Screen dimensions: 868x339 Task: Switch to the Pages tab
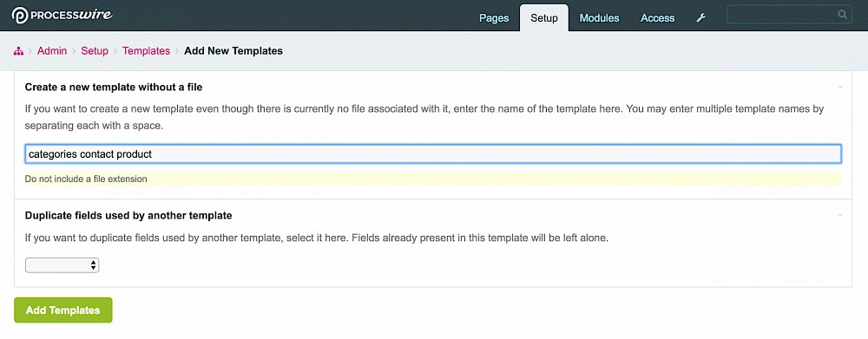click(494, 18)
